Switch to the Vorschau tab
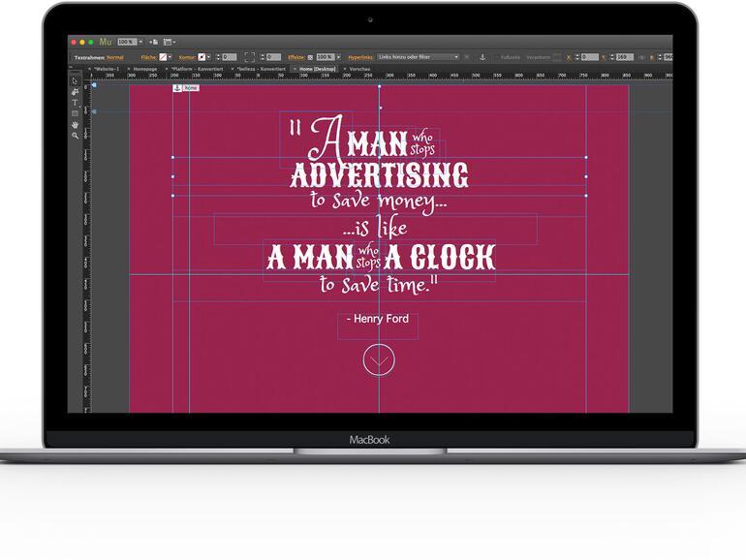This screenshot has height=560, width=746. pyautogui.click(x=359, y=69)
